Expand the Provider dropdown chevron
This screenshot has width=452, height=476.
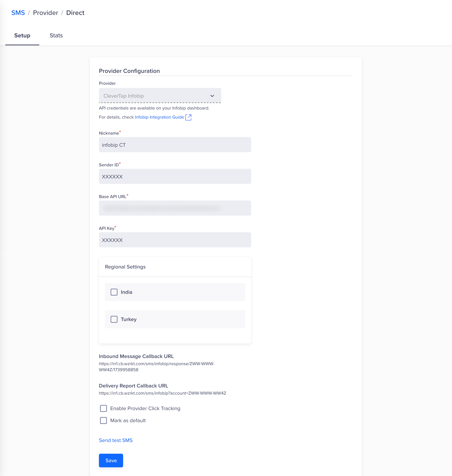(212, 96)
